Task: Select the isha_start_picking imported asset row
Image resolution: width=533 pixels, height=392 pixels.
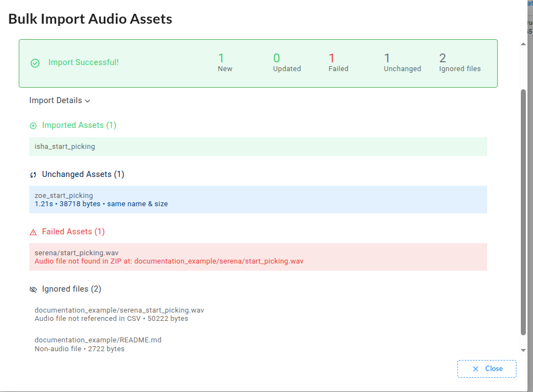Action: click(258, 147)
